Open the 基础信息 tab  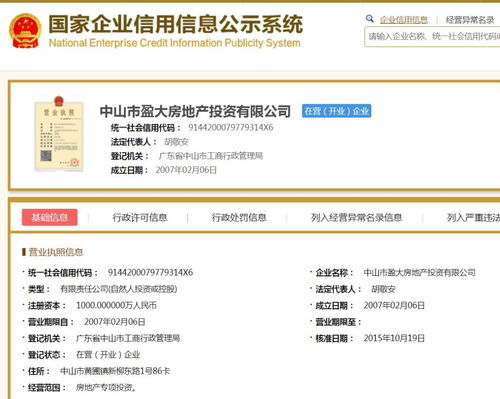[x=50, y=217]
